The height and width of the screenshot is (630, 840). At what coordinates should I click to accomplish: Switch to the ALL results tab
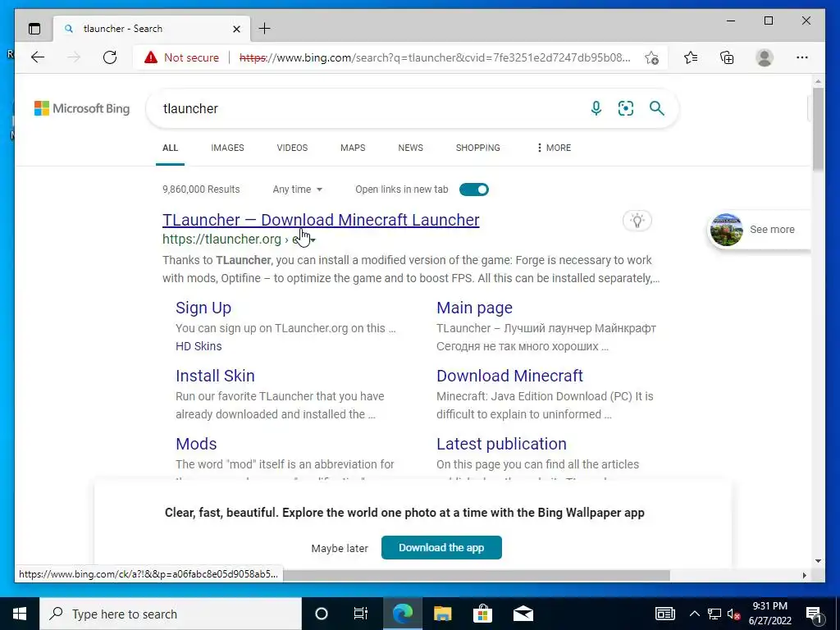[x=171, y=148]
